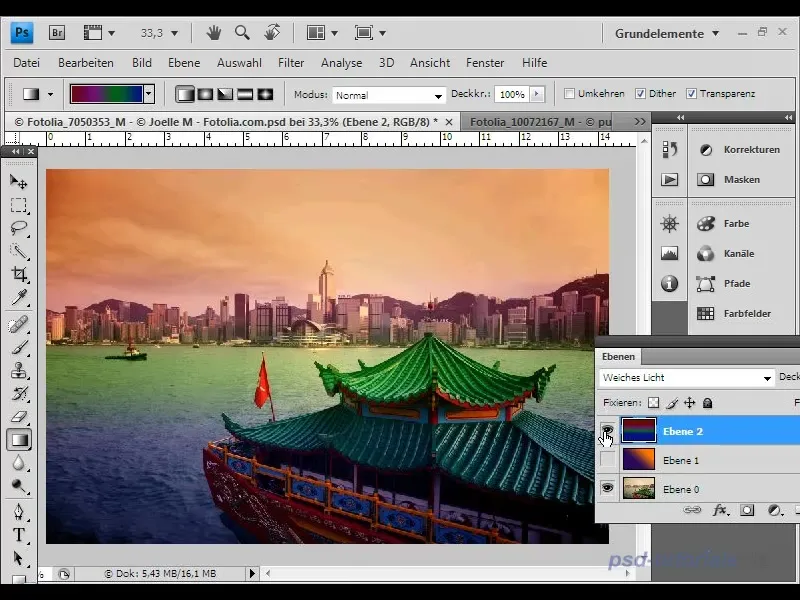This screenshot has width=800, height=600.
Task: Select the Brush tool
Action: 19,348
